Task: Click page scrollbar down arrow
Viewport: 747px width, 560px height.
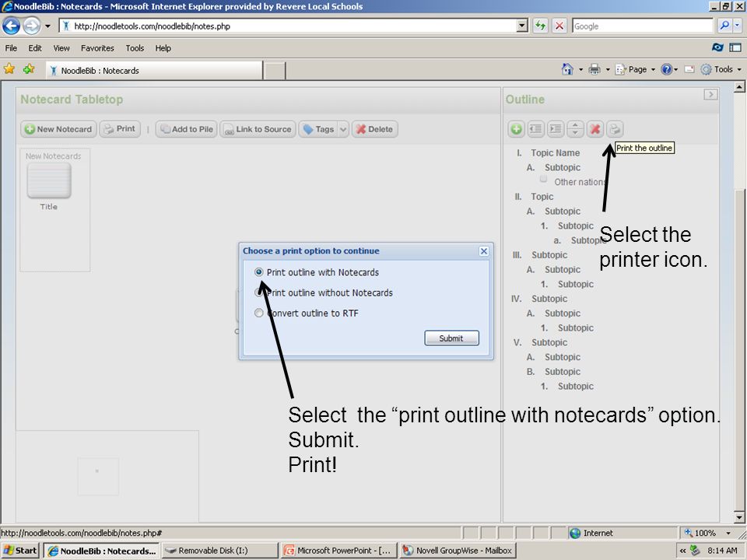Action: click(739, 516)
